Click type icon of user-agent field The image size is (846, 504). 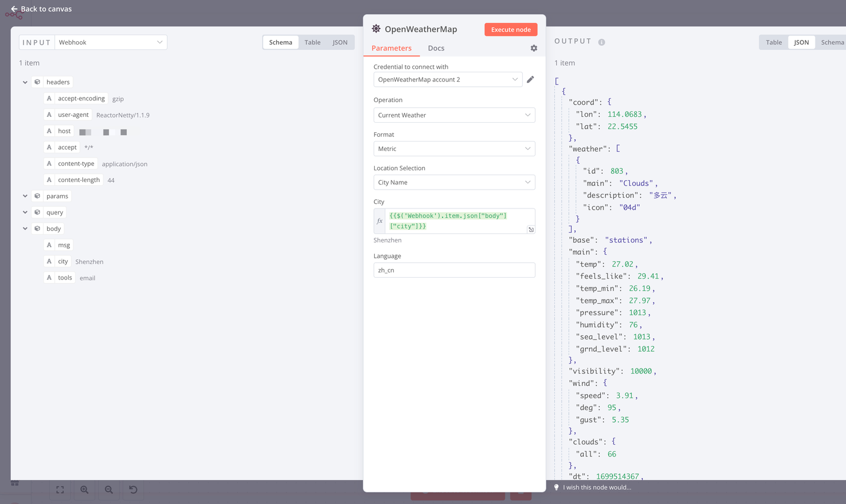pos(49,115)
